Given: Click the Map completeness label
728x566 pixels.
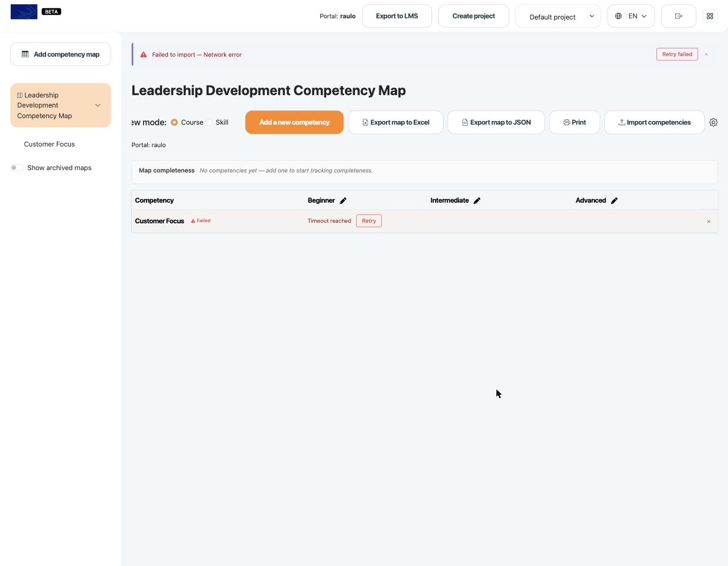Looking at the screenshot, I should pos(167,170).
